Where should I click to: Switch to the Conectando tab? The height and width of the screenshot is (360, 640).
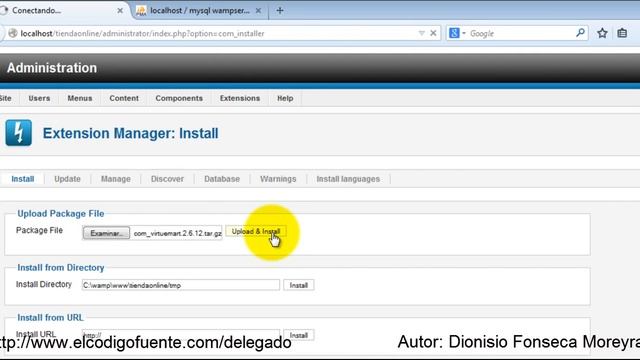point(61,11)
